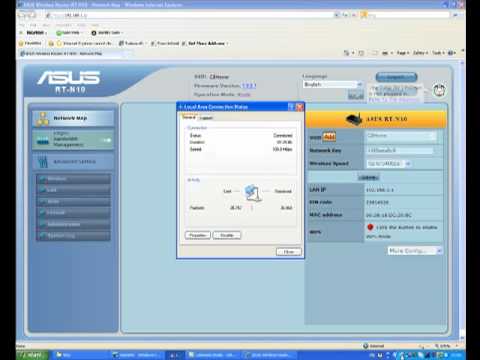Click the Advanced Setting tools icon
This screenshot has width=480, height=360.
tap(43, 162)
